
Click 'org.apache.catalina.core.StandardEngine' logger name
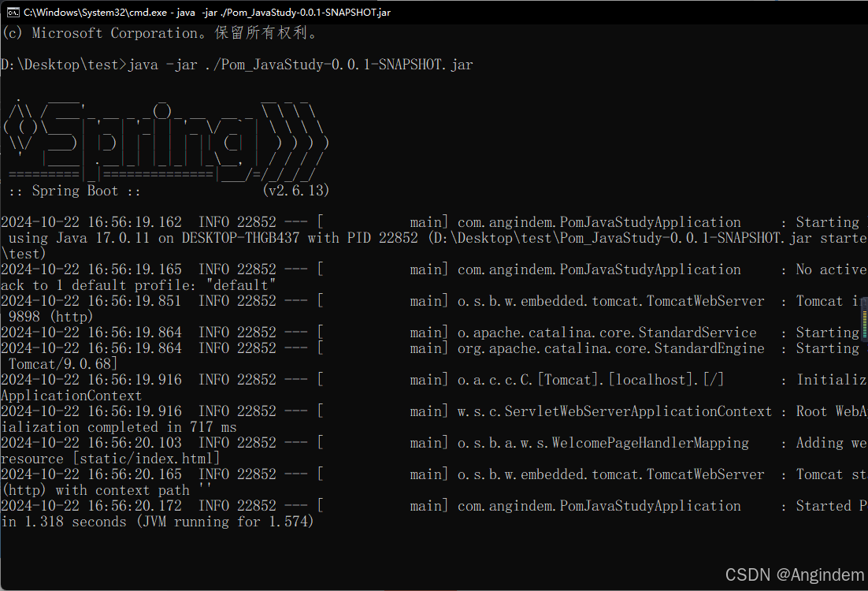[610, 348]
